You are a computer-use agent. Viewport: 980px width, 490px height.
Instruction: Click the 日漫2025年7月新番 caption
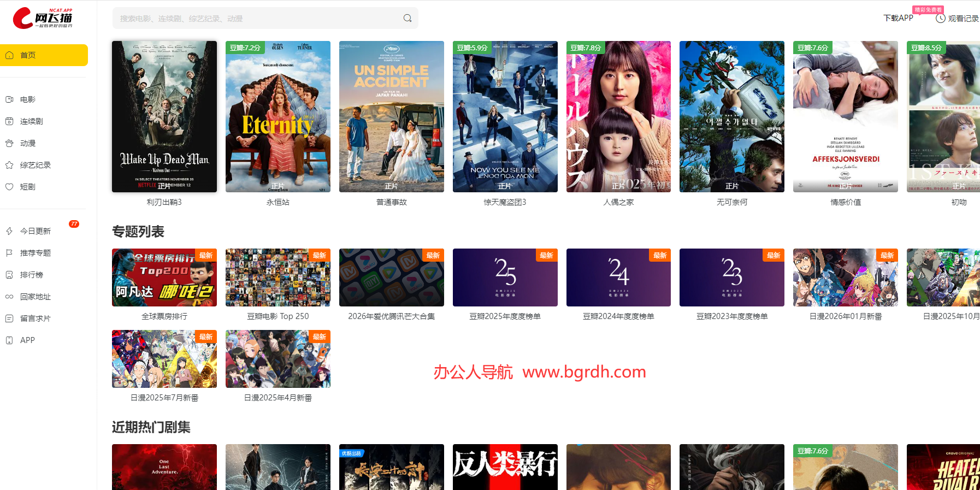pyautogui.click(x=164, y=398)
